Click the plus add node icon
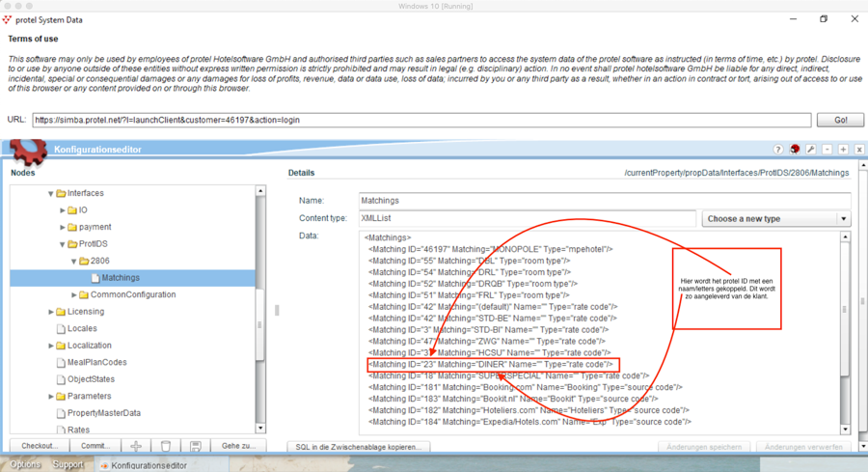 click(x=136, y=446)
